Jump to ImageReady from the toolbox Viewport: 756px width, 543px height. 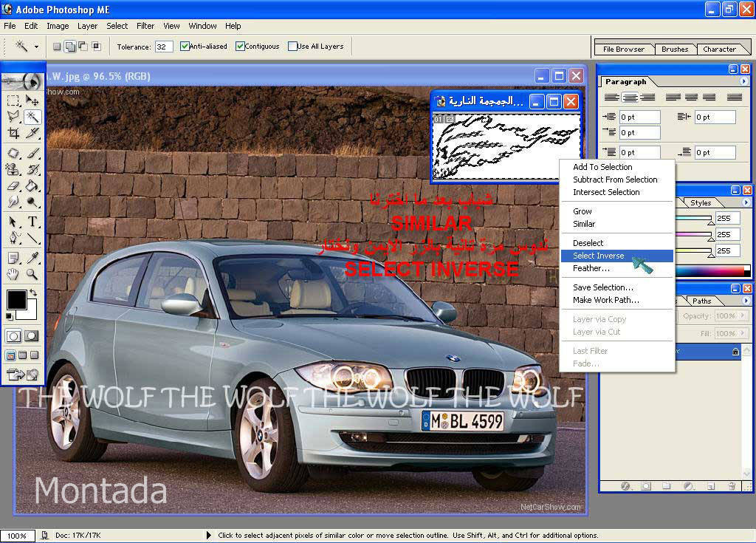point(23,375)
